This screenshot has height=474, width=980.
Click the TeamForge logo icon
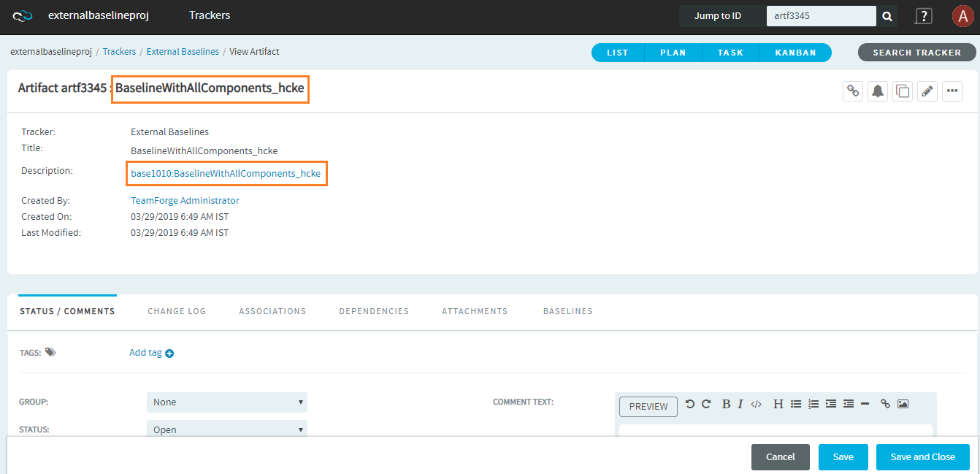(x=23, y=15)
